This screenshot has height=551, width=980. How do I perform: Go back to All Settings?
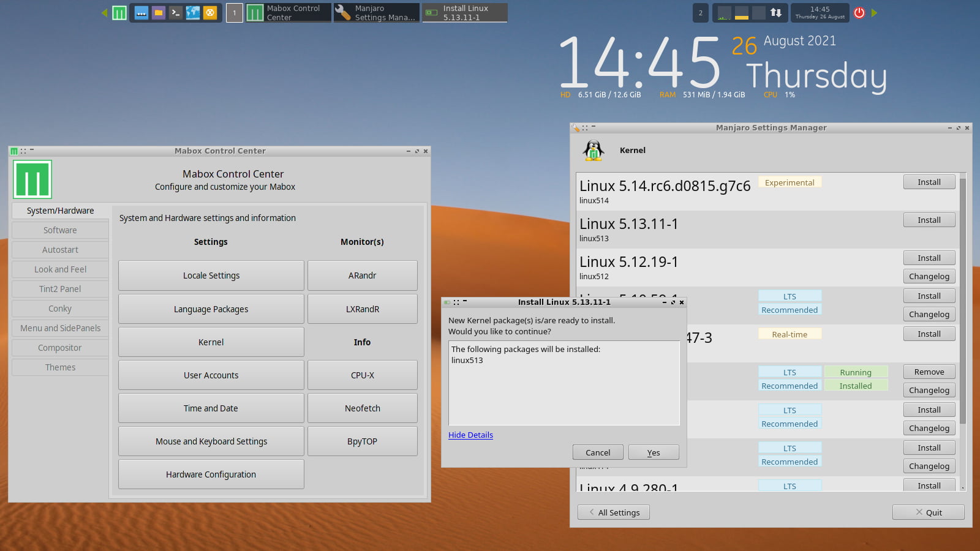click(614, 512)
